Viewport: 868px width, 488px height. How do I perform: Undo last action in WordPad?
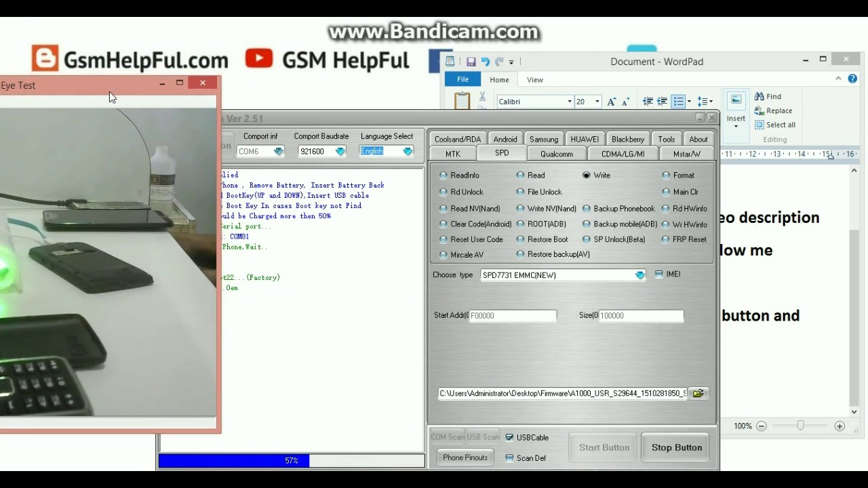pos(486,62)
